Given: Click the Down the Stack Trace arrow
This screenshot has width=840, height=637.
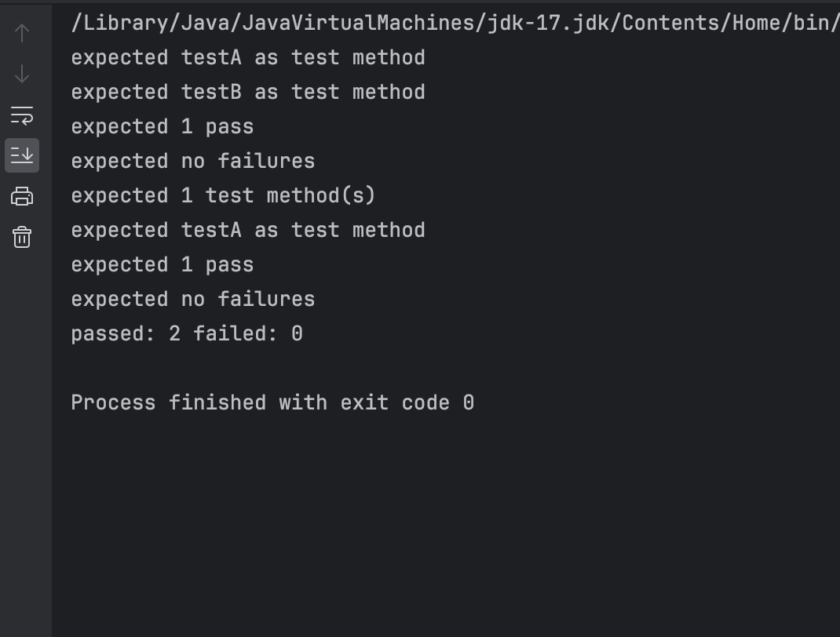Looking at the screenshot, I should pos(22,74).
